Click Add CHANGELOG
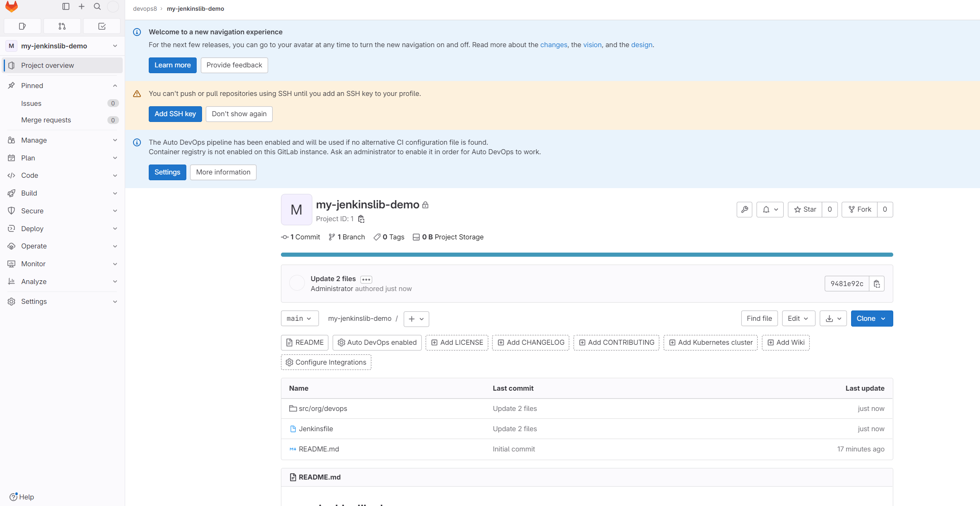 pos(530,342)
